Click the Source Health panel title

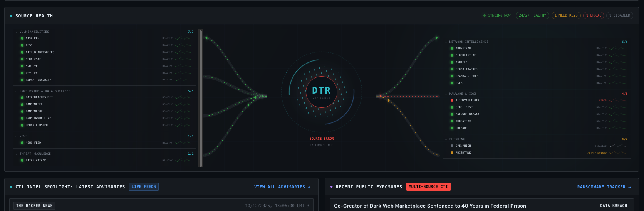tap(34, 16)
